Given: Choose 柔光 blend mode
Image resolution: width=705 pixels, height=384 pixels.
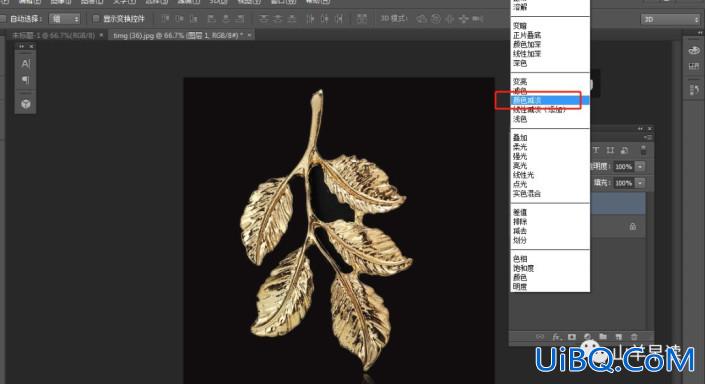Looking at the screenshot, I should (x=520, y=147).
